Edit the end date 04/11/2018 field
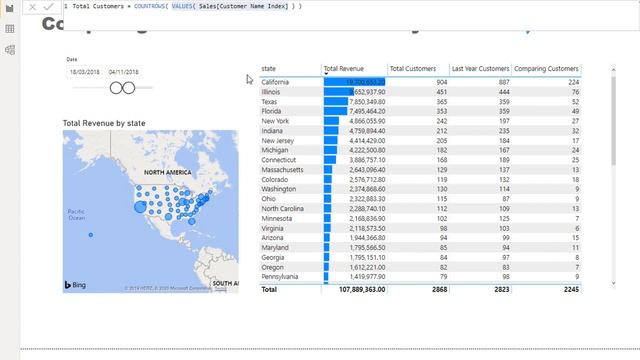Screen dimensions: 640x360 (x=124, y=72)
